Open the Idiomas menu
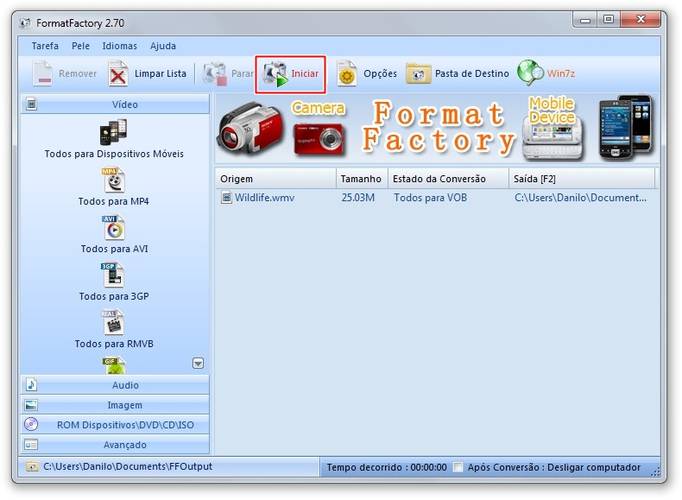Viewport: 682px width, 500px height. click(120, 46)
